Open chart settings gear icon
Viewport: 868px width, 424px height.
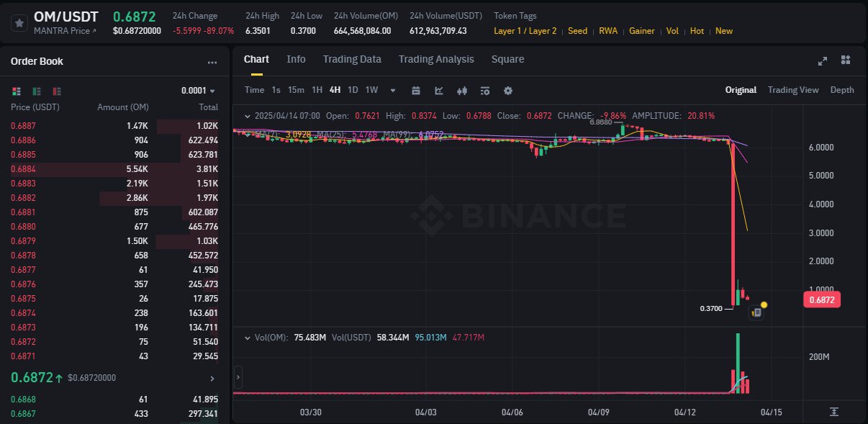(x=508, y=91)
